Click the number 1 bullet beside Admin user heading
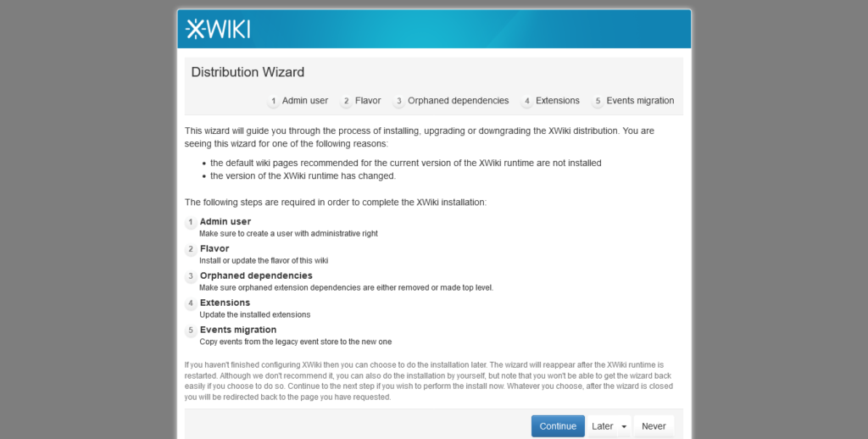The image size is (868, 439). [191, 222]
